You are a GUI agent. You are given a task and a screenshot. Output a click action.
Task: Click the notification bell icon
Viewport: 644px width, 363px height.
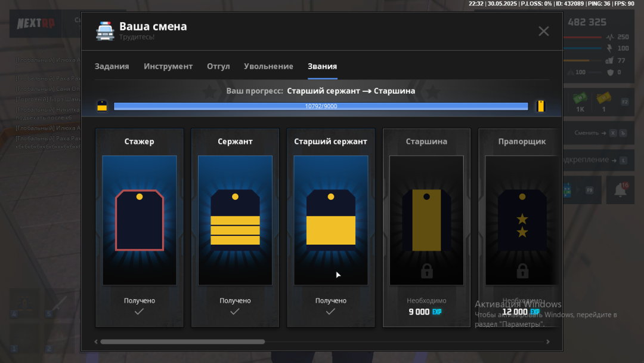(x=620, y=190)
